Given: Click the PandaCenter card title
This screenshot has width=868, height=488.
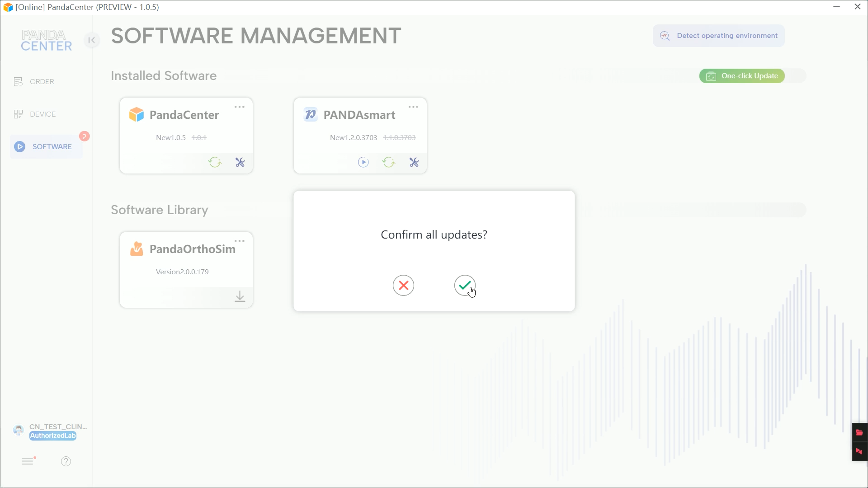Looking at the screenshot, I should click(x=184, y=115).
